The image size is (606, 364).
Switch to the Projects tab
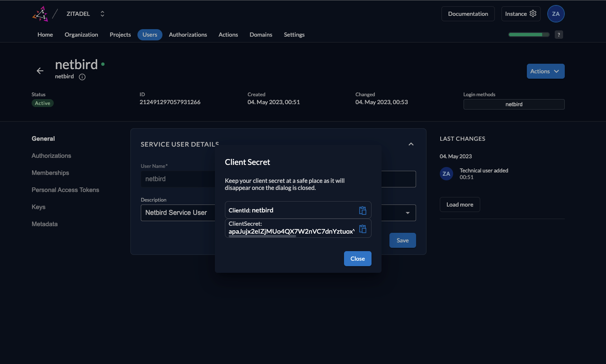[x=120, y=35]
